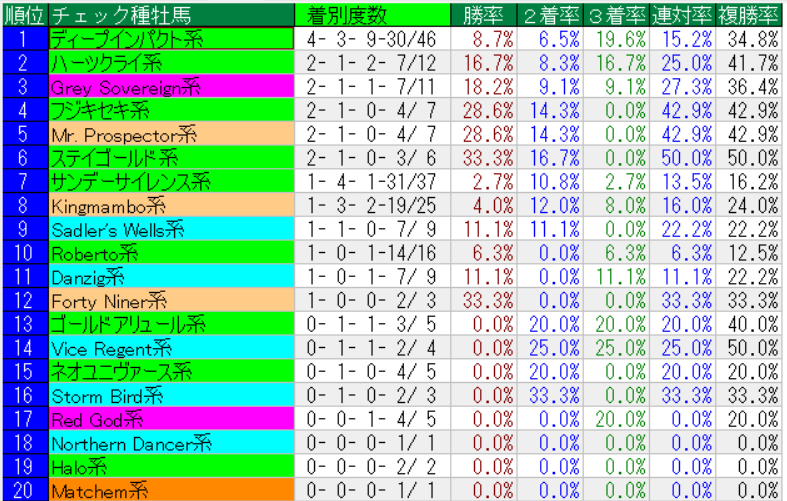Click the Mr. Prospector系 entry
Viewport: 787px width, 501px height.
(171, 134)
